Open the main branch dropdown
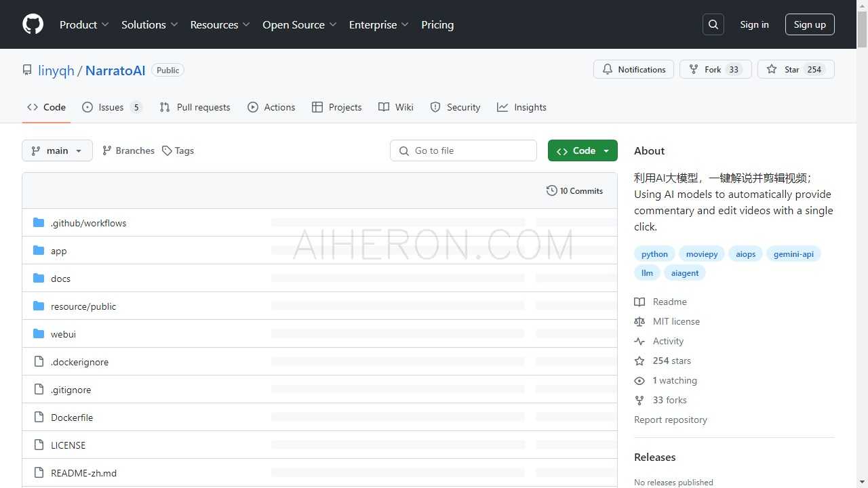Screen dimensions: 868x488 pos(57,150)
